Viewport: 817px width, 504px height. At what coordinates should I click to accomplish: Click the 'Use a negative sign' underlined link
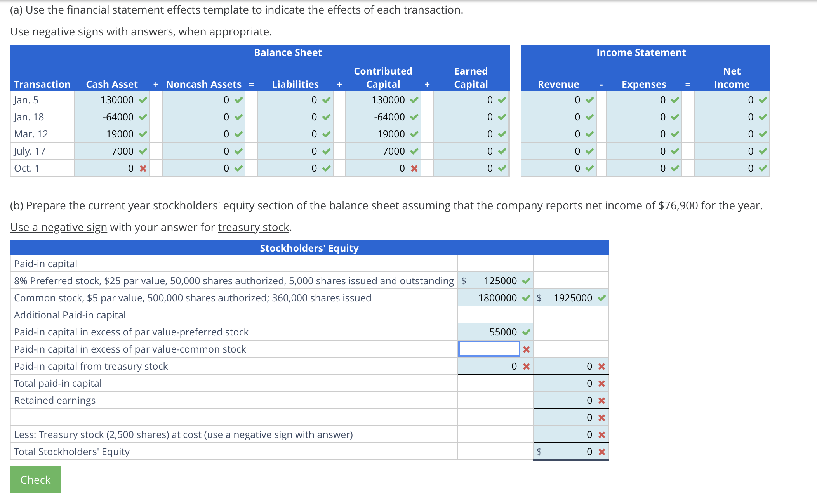59,227
